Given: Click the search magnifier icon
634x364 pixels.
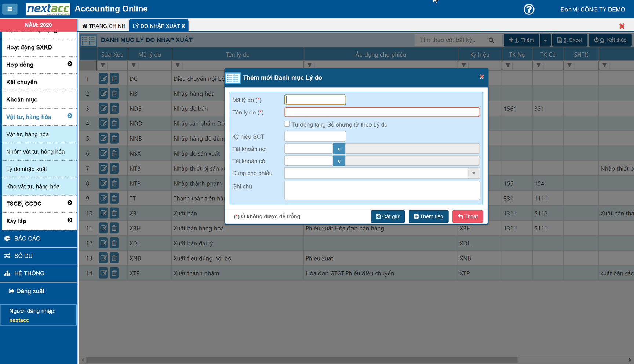Looking at the screenshot, I should [491, 40].
